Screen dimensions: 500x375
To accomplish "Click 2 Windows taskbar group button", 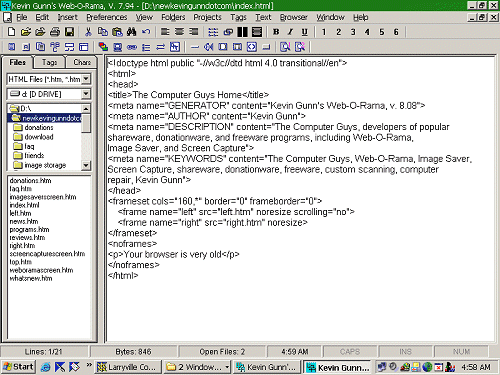I will tap(198, 367).
